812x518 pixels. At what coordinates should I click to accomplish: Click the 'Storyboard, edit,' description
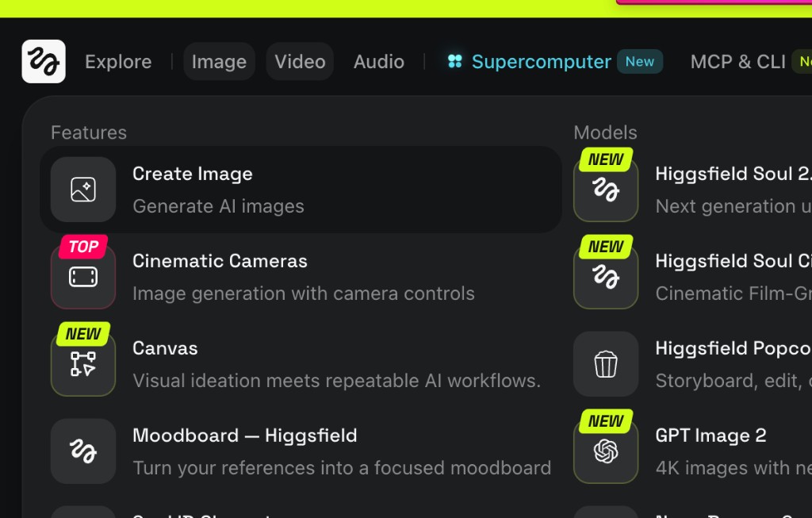click(x=733, y=381)
